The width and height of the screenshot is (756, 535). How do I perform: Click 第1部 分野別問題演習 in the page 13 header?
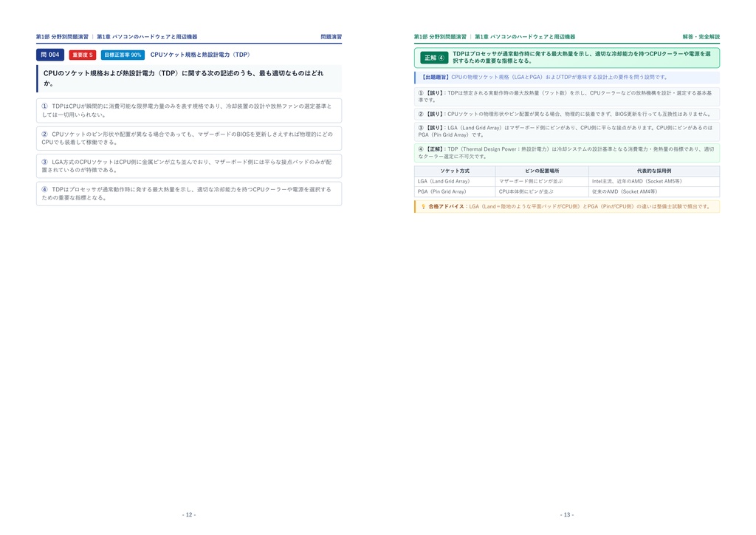(440, 37)
